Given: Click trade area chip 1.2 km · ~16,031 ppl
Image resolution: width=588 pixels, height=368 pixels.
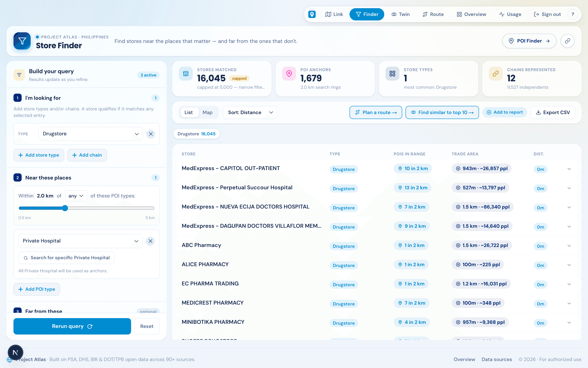Looking at the screenshot, I should tap(481, 284).
